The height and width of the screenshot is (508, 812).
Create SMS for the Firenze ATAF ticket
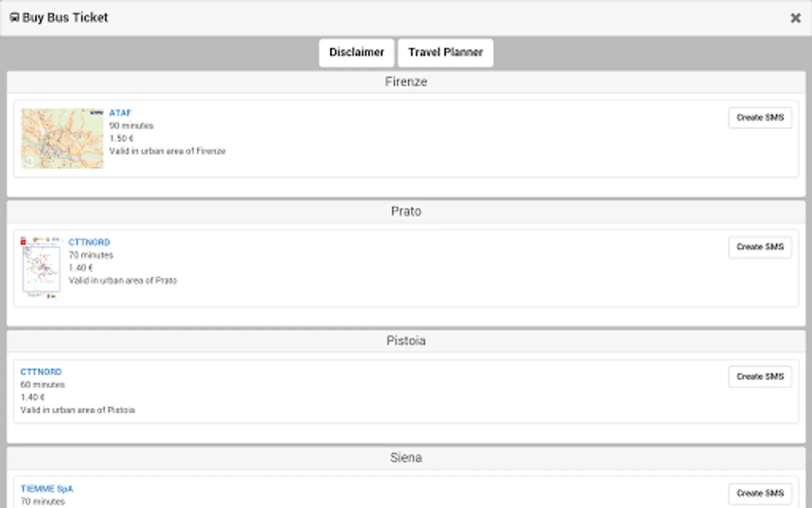pos(760,117)
